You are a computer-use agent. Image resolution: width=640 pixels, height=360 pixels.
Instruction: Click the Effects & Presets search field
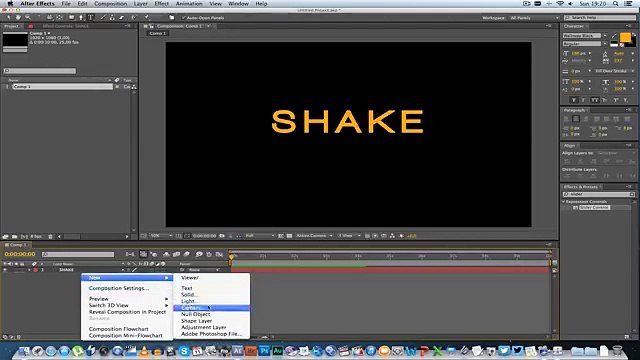599,194
